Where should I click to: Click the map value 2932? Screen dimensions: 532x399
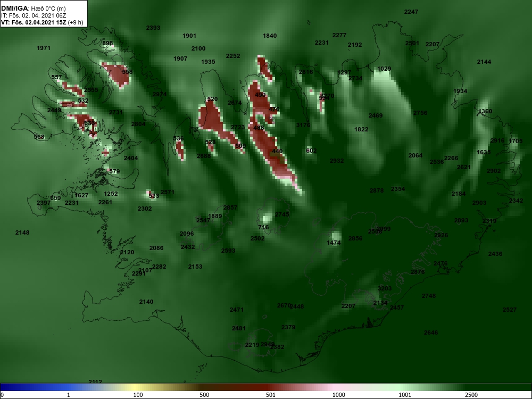pos(337,161)
